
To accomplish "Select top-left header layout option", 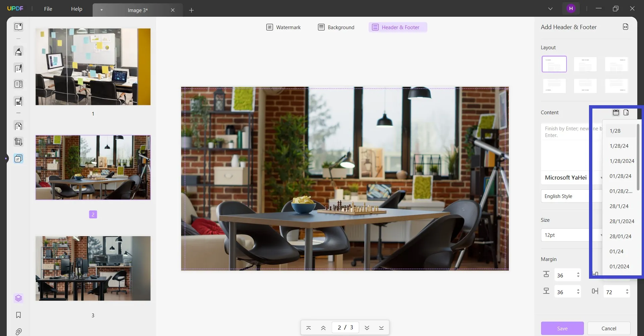I will pos(554,64).
